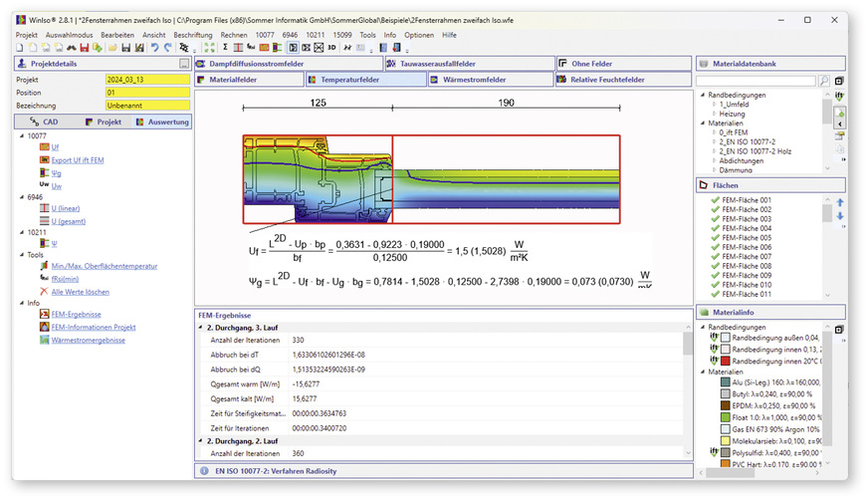Toggle the checkmark of FEM-Fläche 001
Image resolution: width=868 pixels, height=500 pixels.
tap(716, 200)
